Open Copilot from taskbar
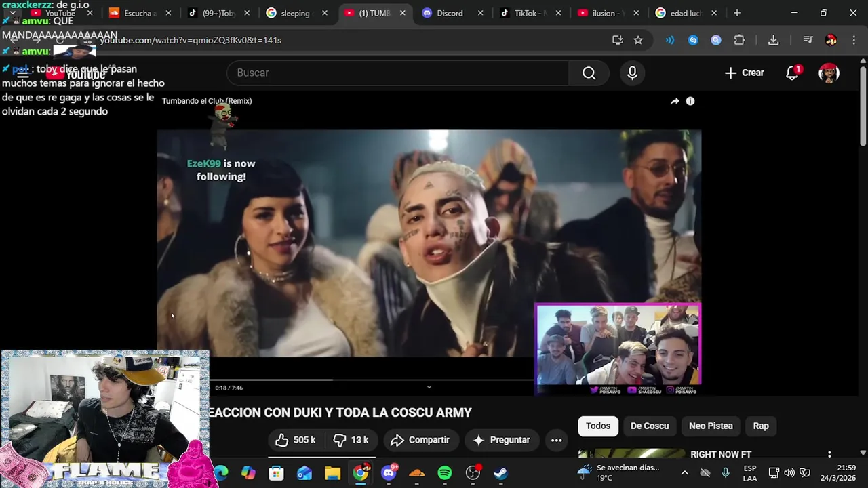 coord(248,472)
